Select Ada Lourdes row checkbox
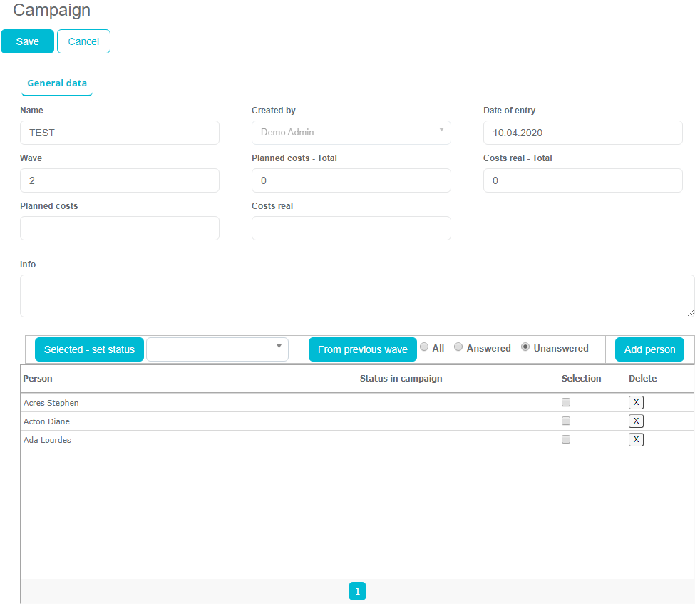This screenshot has height=609, width=700. [566, 439]
